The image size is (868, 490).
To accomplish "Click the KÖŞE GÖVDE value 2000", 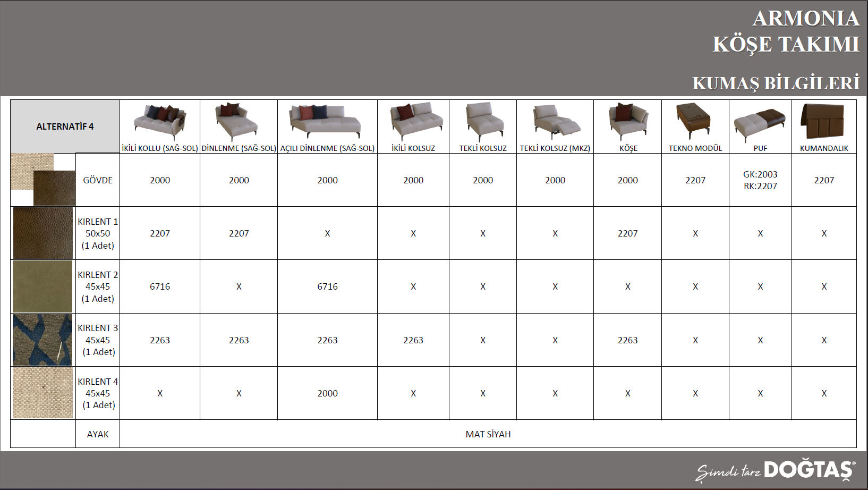I will pos(628,180).
